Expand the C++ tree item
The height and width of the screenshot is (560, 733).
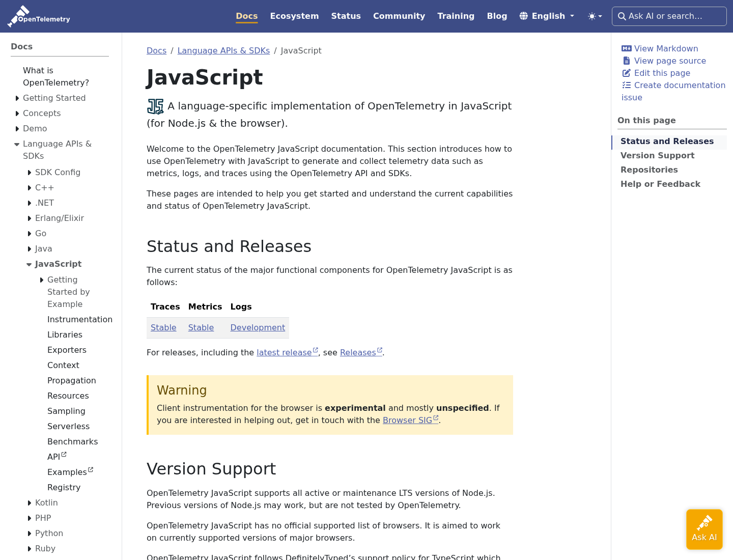pos(30,188)
